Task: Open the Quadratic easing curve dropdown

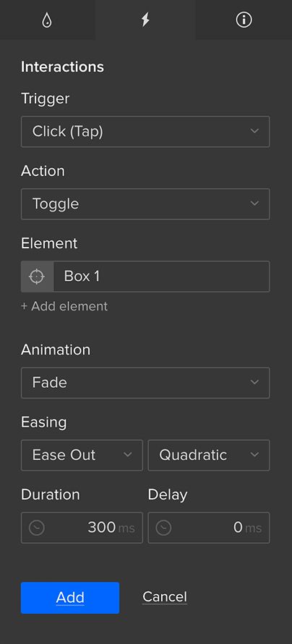Action: click(x=208, y=455)
